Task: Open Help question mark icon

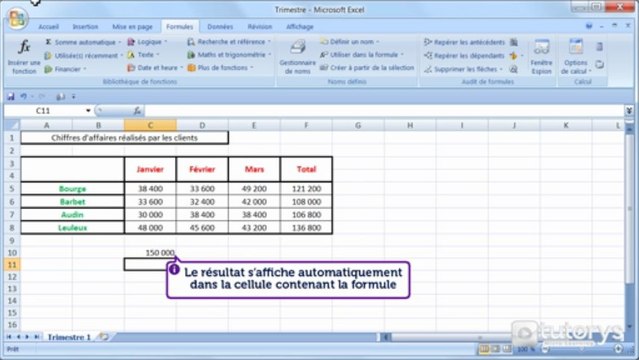Action: 589,26
